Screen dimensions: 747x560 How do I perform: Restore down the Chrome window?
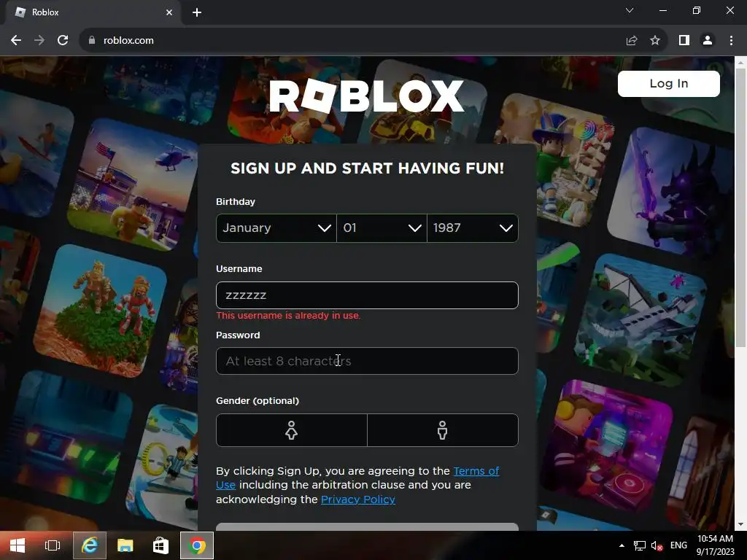pyautogui.click(x=697, y=10)
